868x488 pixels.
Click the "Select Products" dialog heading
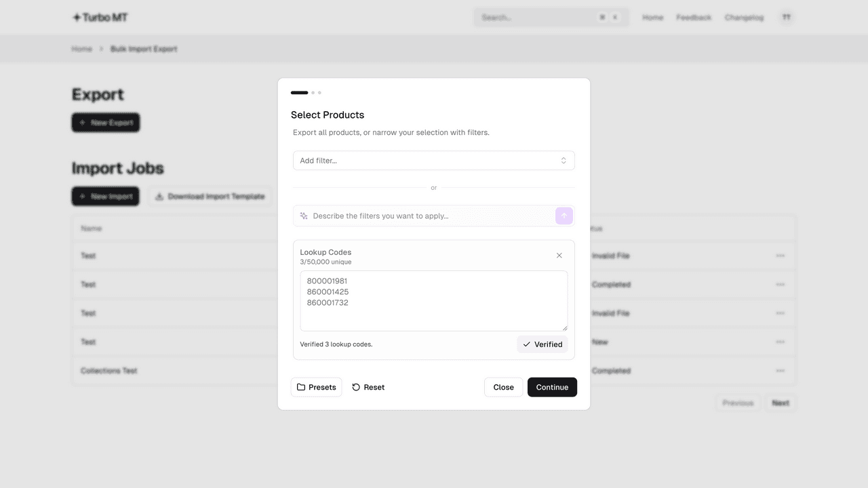point(328,115)
